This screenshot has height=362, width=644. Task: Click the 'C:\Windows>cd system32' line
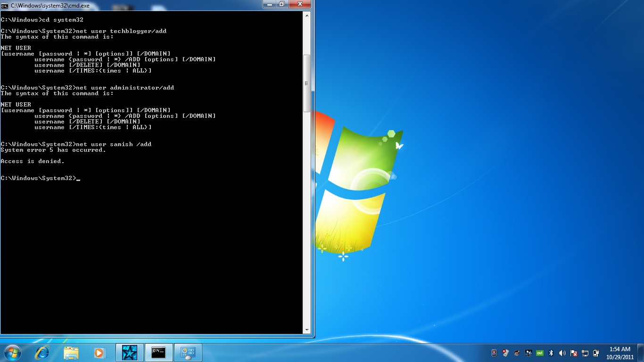pyautogui.click(x=42, y=20)
